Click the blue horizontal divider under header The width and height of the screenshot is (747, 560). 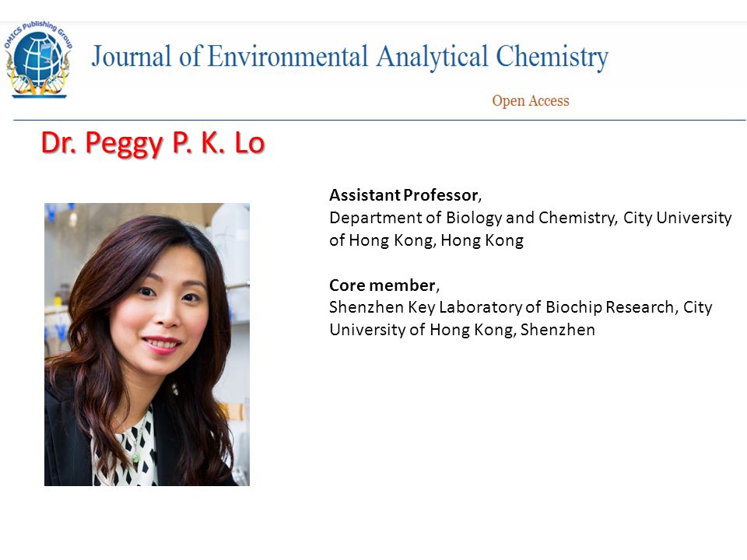click(x=379, y=120)
